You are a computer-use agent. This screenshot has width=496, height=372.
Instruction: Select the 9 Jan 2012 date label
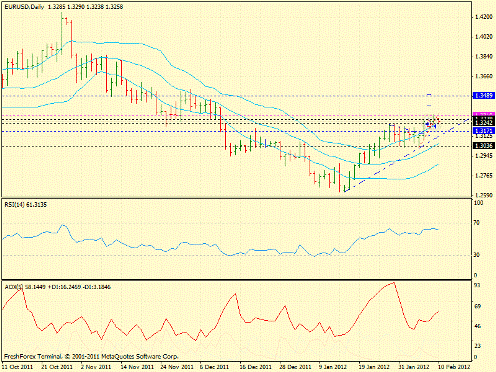333,367
